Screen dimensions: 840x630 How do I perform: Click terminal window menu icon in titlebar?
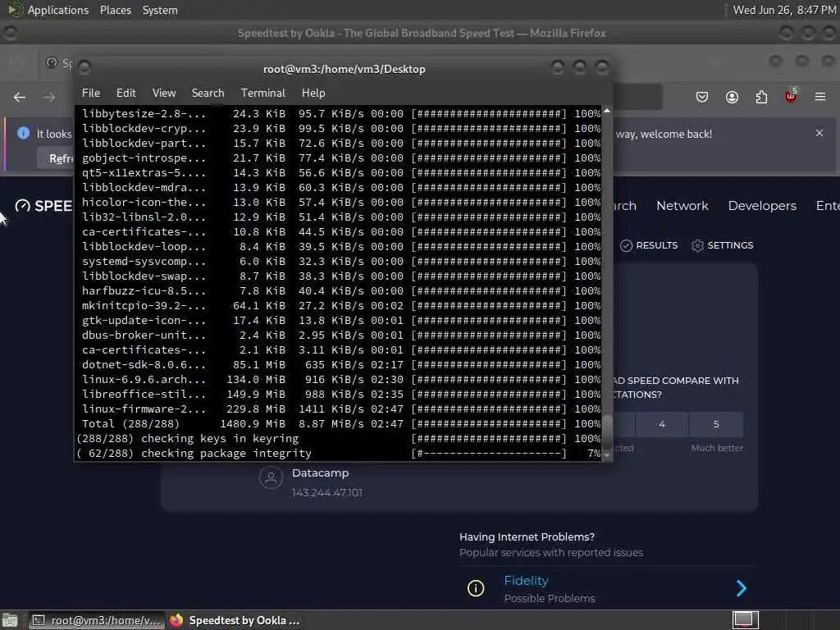[x=84, y=67]
